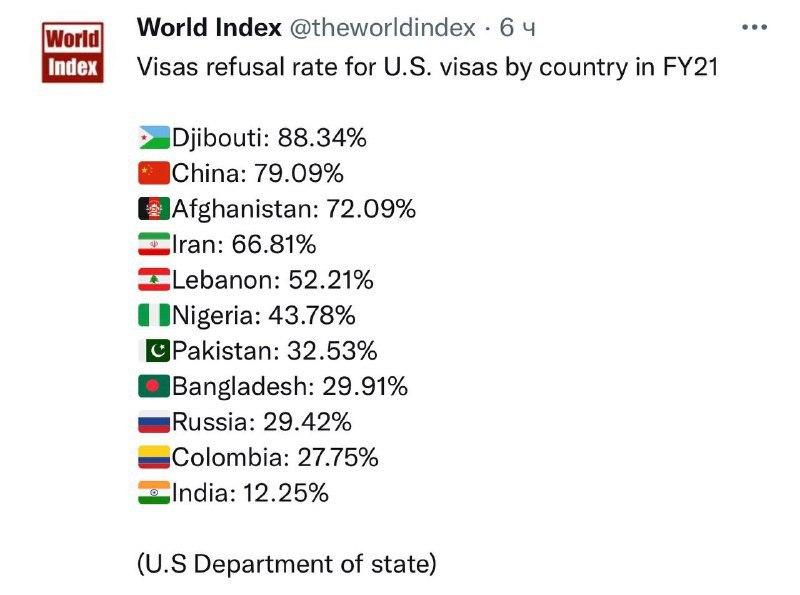Click the @theworldindex handle
The image size is (800, 595).
[x=382, y=28]
